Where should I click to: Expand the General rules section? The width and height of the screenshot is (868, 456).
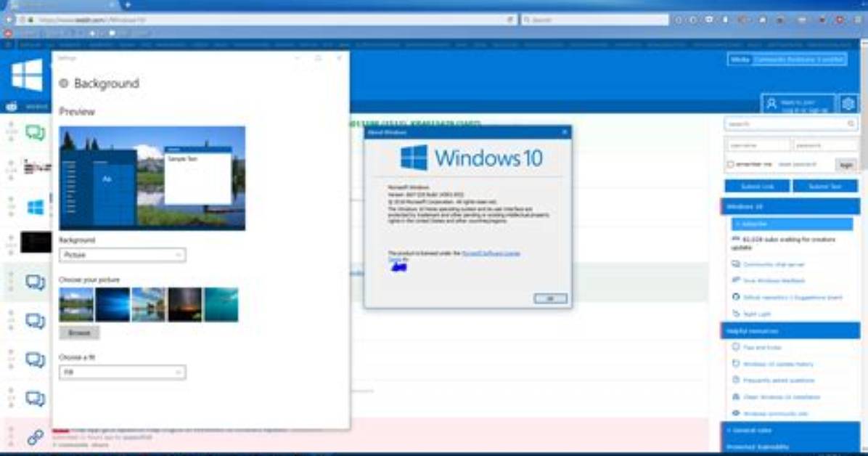pyautogui.click(x=790, y=430)
